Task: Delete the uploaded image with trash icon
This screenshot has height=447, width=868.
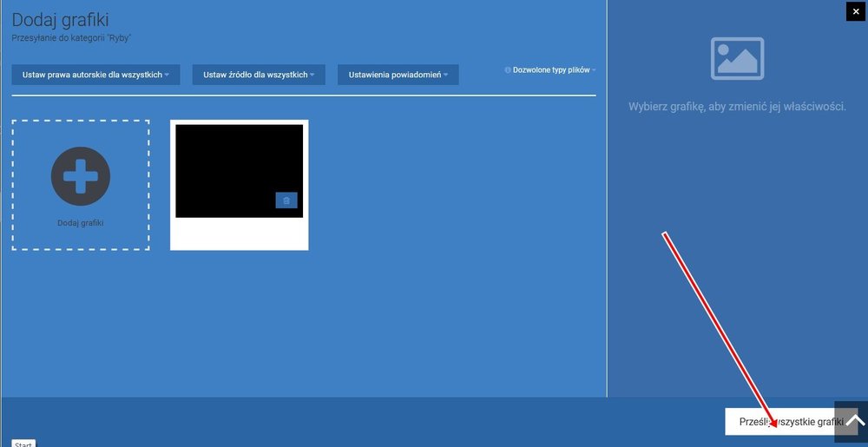Action: tap(286, 200)
